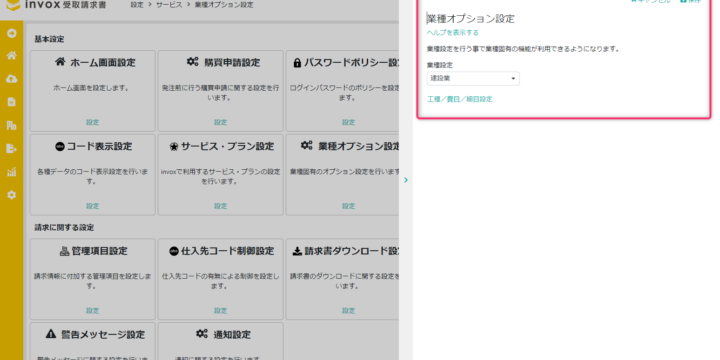
Task: Click gears icon on 業種オプション設定 card
Action: coord(307,146)
